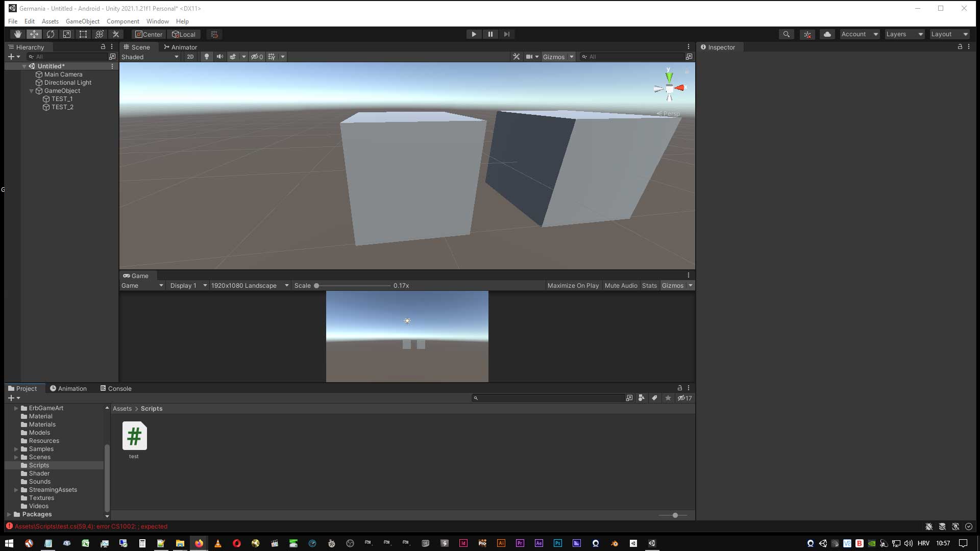Toggle scene lighting in Scene view
The height and width of the screenshot is (551, 980).
206,57
